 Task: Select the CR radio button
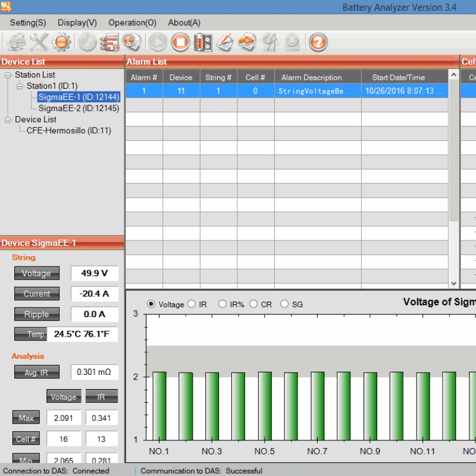pos(253,304)
